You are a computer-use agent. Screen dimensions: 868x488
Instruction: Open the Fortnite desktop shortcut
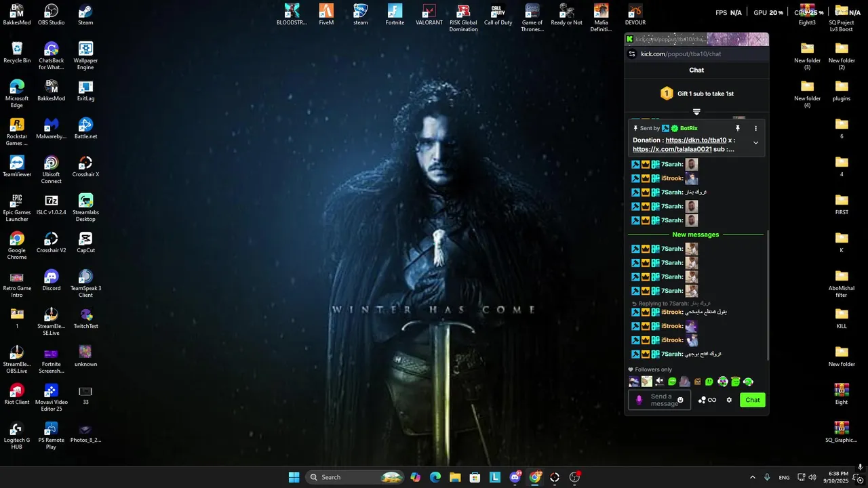pyautogui.click(x=395, y=14)
